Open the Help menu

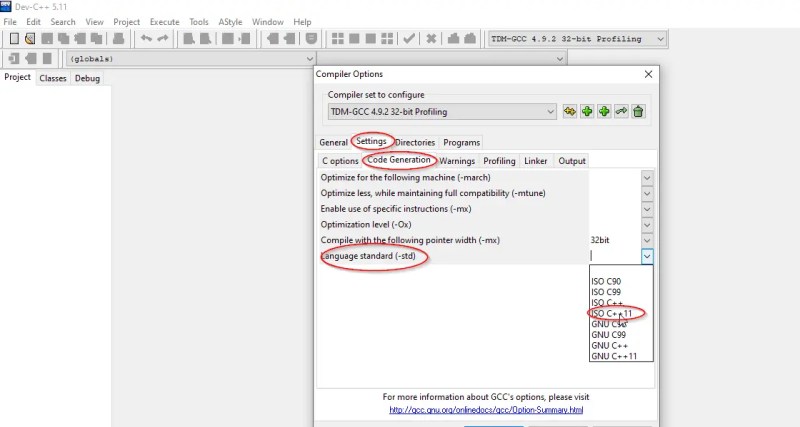pyautogui.click(x=302, y=22)
